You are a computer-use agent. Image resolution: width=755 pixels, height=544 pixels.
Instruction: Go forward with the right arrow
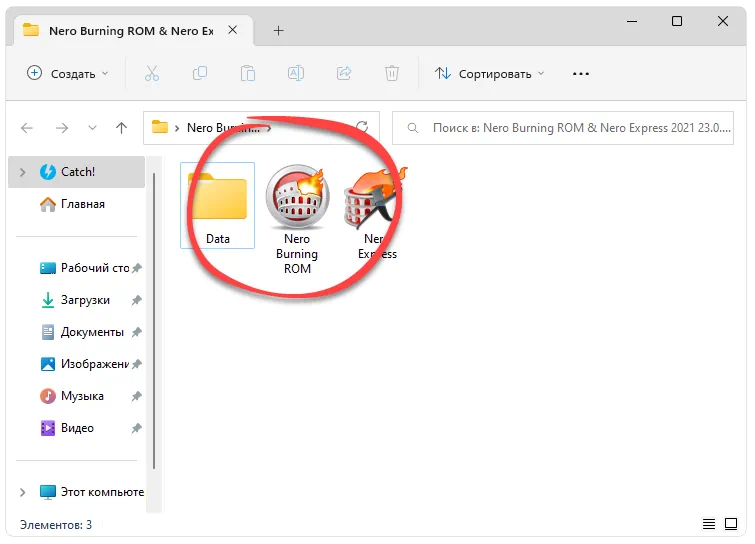pos(62,128)
